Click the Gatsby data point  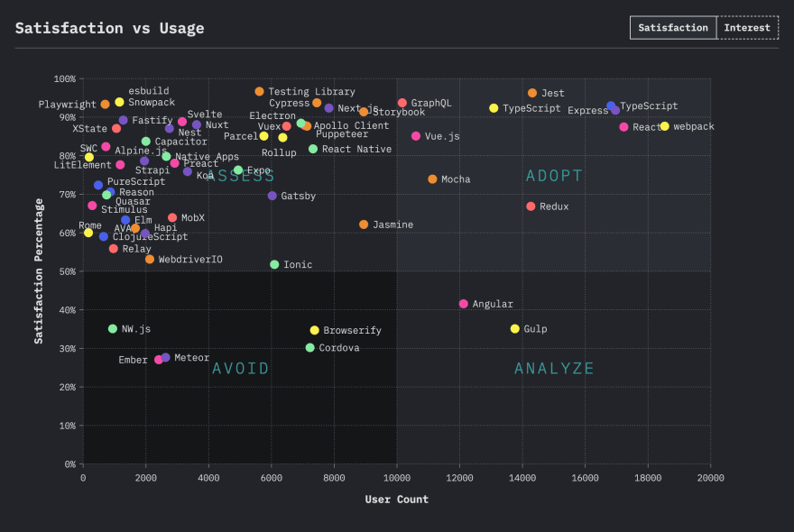pyautogui.click(x=272, y=196)
